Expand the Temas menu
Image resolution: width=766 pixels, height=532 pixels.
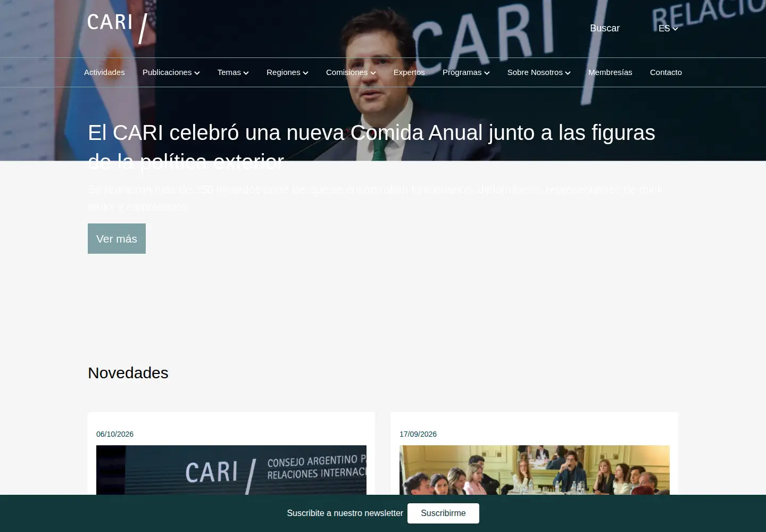[233, 72]
